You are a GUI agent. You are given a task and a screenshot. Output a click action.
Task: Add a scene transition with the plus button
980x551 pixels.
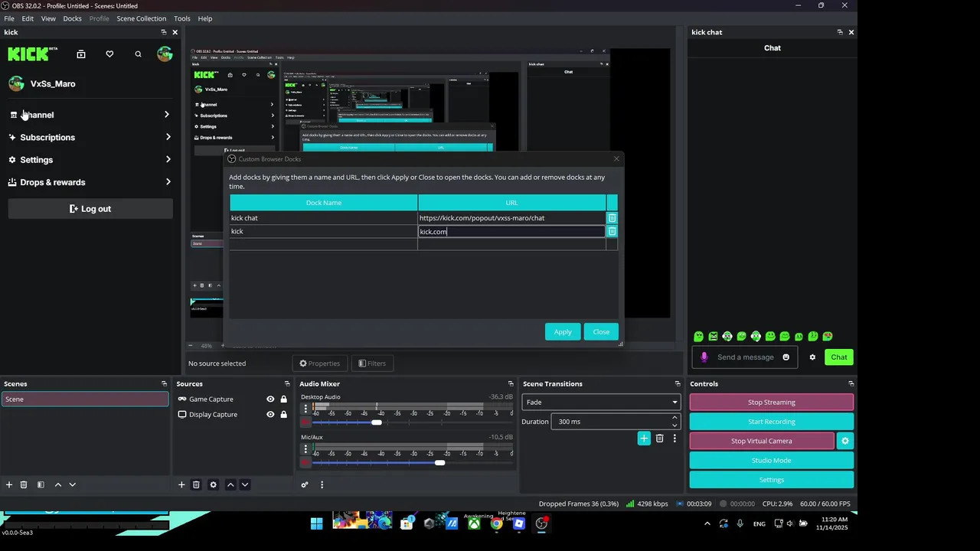pos(644,439)
